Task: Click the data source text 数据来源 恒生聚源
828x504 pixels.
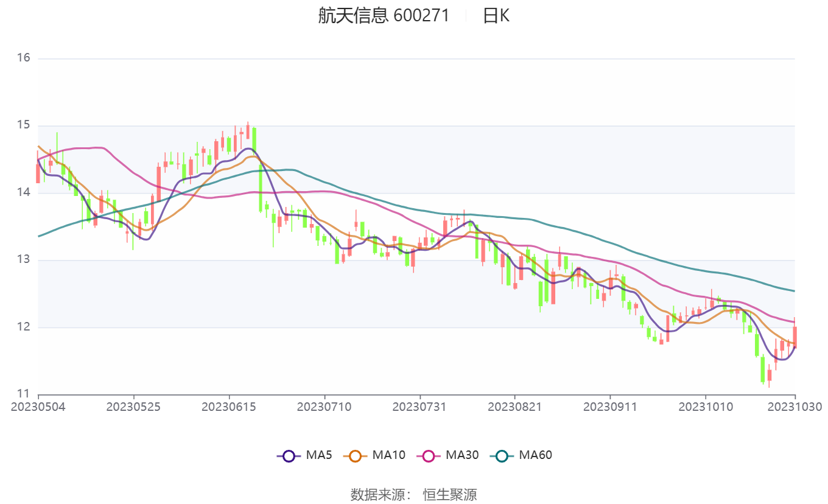Action: 414,494
